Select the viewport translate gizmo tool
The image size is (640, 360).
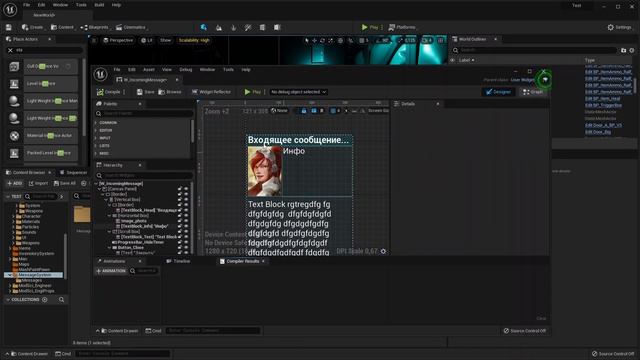[314, 40]
